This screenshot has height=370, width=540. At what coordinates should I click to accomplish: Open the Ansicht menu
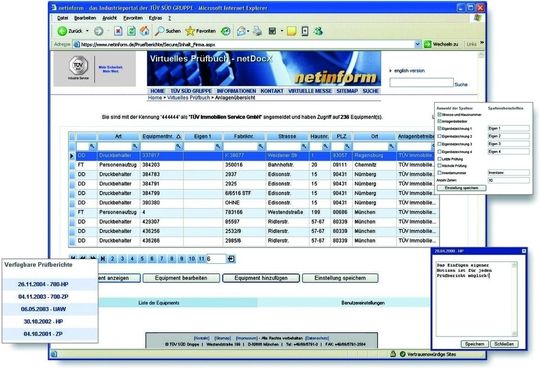pyautogui.click(x=110, y=18)
